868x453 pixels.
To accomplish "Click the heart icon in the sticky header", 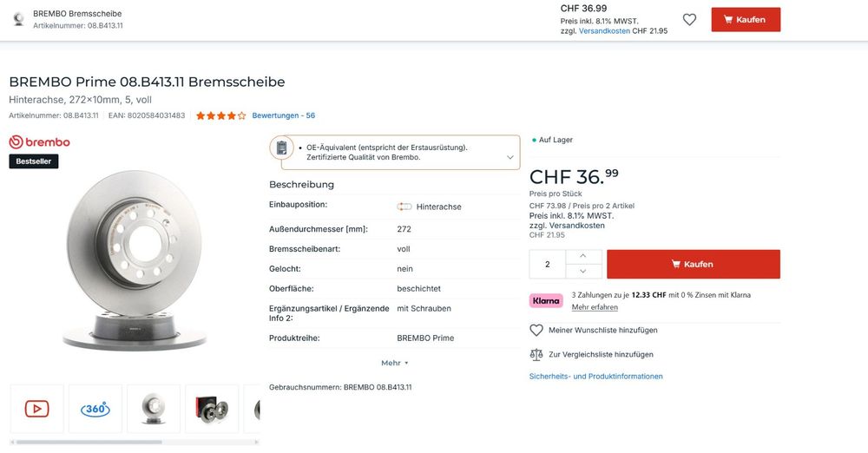I will pos(689,19).
